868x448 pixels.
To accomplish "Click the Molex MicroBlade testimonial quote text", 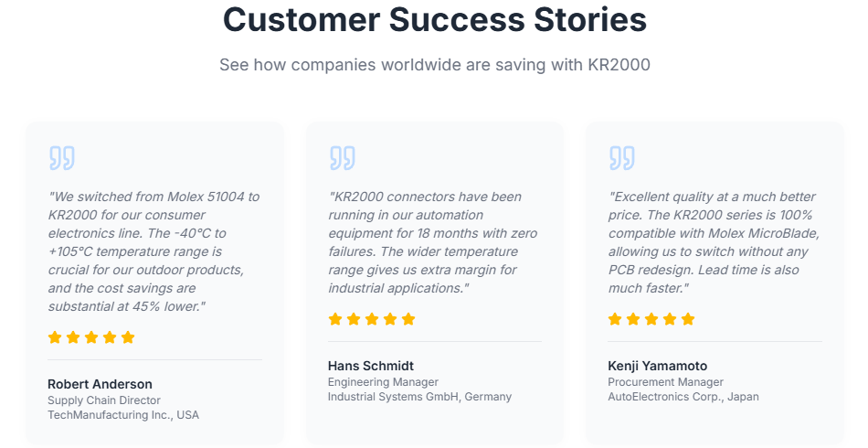I will pos(713,242).
